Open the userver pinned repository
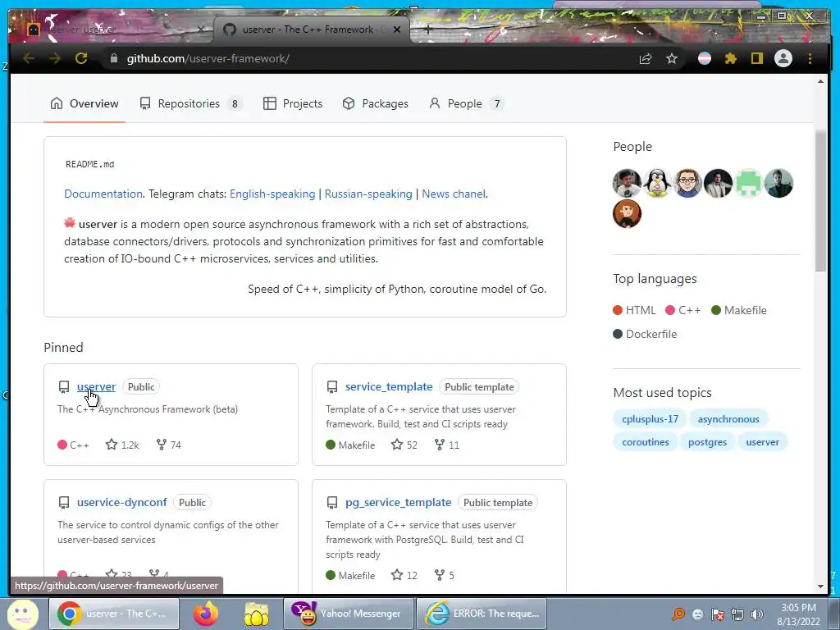 (97, 387)
